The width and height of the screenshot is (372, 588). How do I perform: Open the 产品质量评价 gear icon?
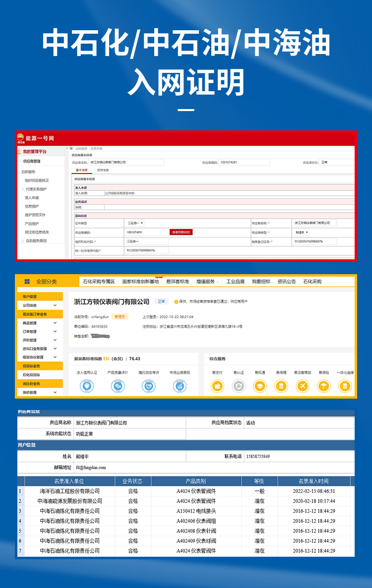click(118, 386)
